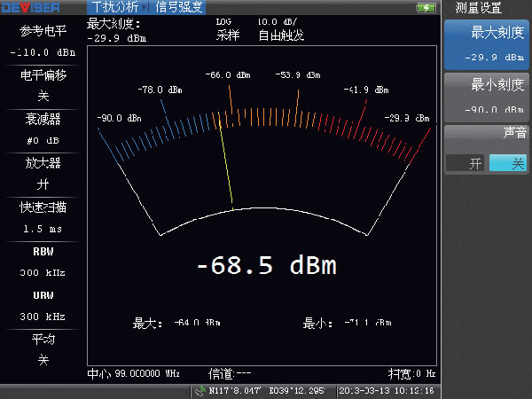Viewport: 532px width, 399px height.
Task: Click the yellow signal strength needle
Action: [226, 168]
